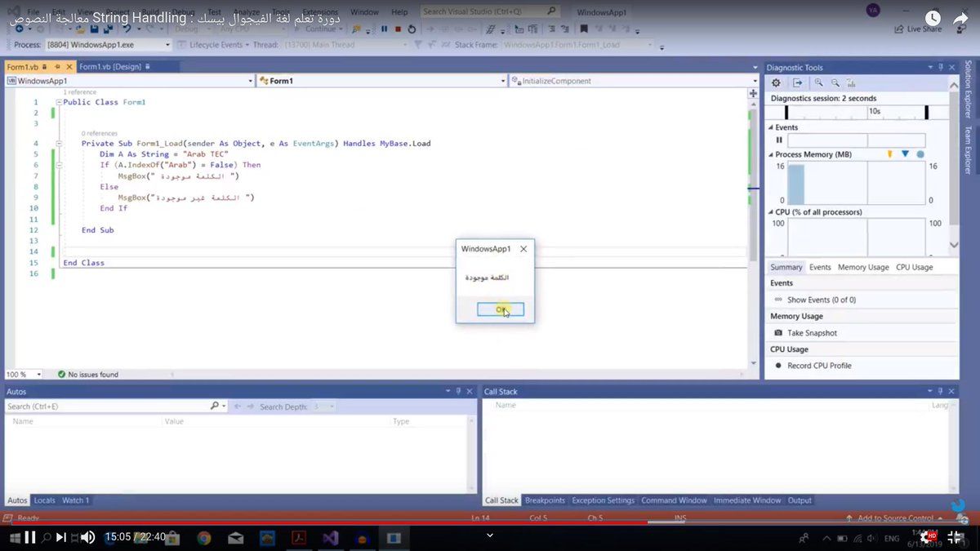Viewport: 980px width, 551px height.
Task: Open the Team Explorer side tab
Action: point(969,149)
